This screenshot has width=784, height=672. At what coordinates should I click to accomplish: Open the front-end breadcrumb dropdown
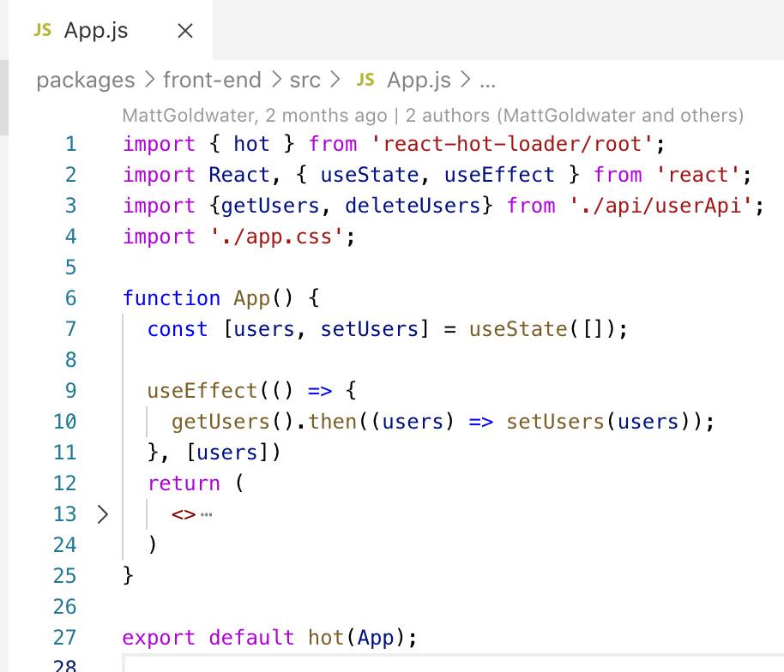213,80
